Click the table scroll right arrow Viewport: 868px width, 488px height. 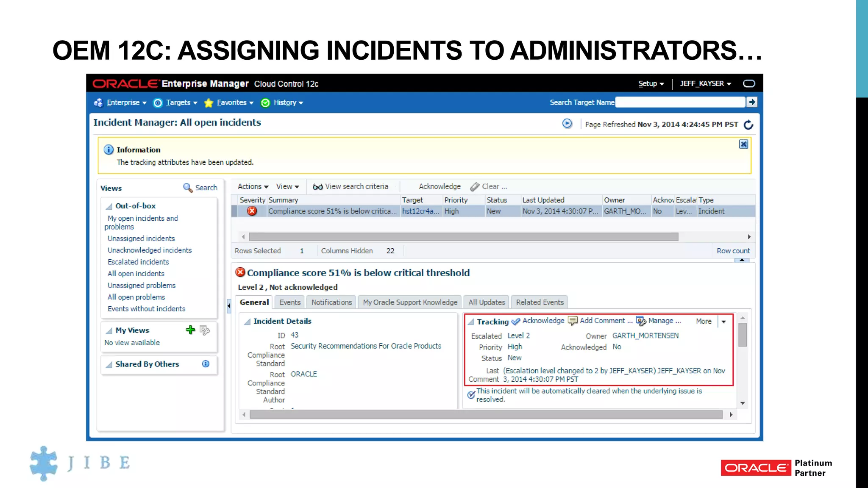pos(749,237)
